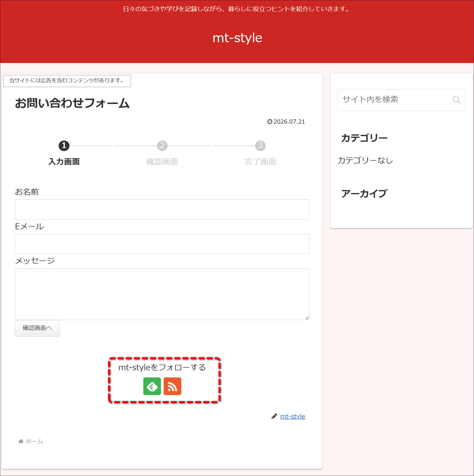Focus the Eメール input field
The image size is (474, 476).
click(162, 244)
